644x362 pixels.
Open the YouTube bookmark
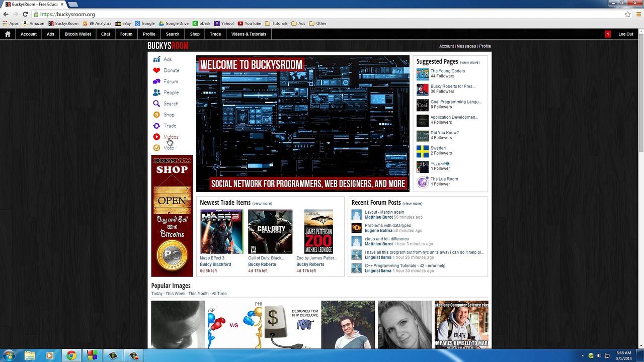point(250,23)
